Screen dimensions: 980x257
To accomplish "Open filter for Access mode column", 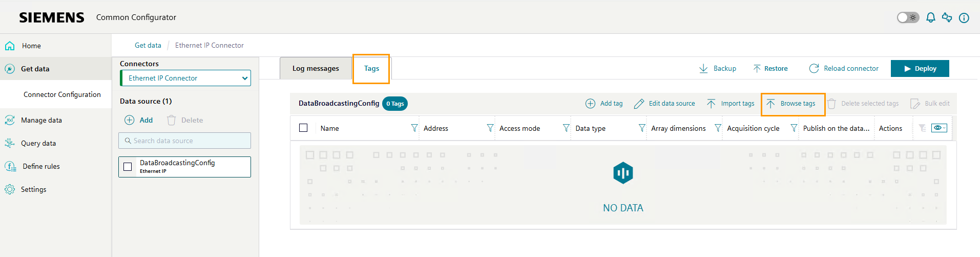I will point(566,128).
